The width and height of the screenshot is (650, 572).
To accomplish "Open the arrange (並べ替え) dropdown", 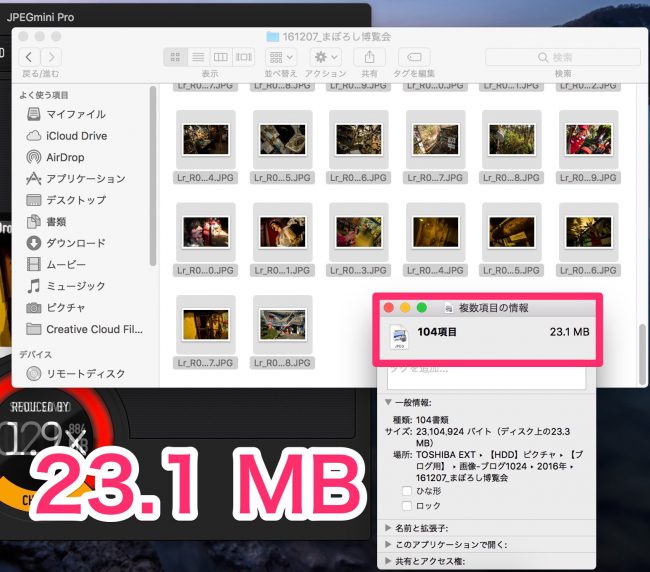I will point(281,57).
